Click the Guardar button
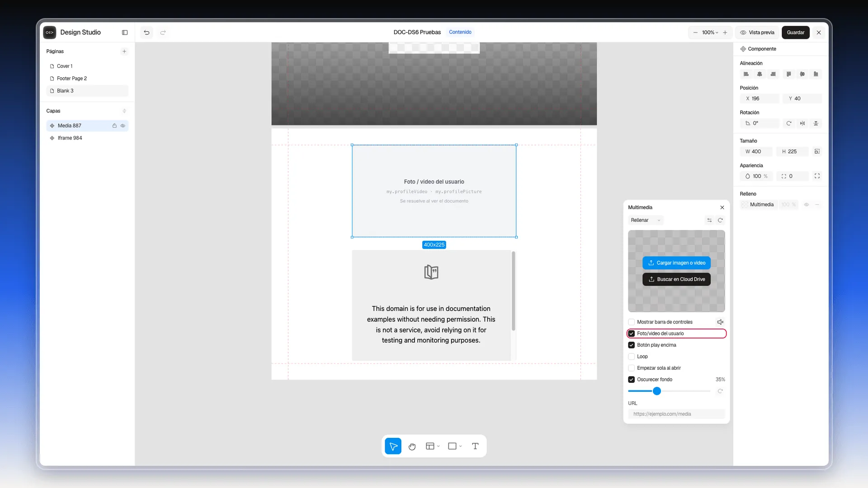 pyautogui.click(x=796, y=33)
